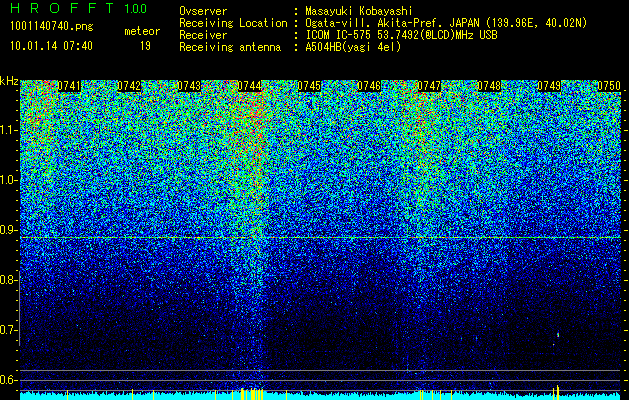This screenshot has width=629, height=400.
Task: Click the 0745 time marker
Action: [309, 86]
